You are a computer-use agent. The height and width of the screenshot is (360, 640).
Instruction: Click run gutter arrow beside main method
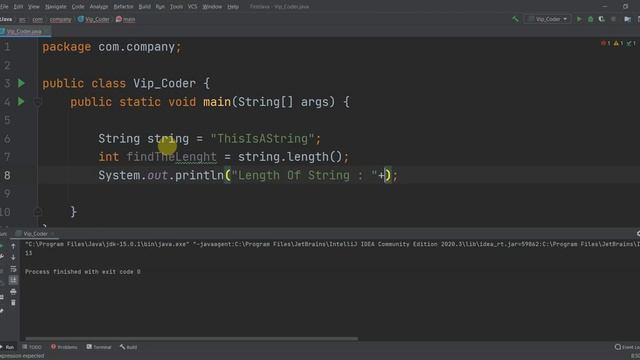click(x=21, y=101)
